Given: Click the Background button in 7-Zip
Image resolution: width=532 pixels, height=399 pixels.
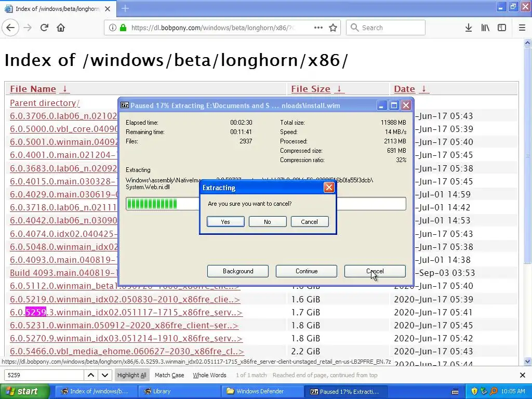Looking at the screenshot, I should pos(238,271).
